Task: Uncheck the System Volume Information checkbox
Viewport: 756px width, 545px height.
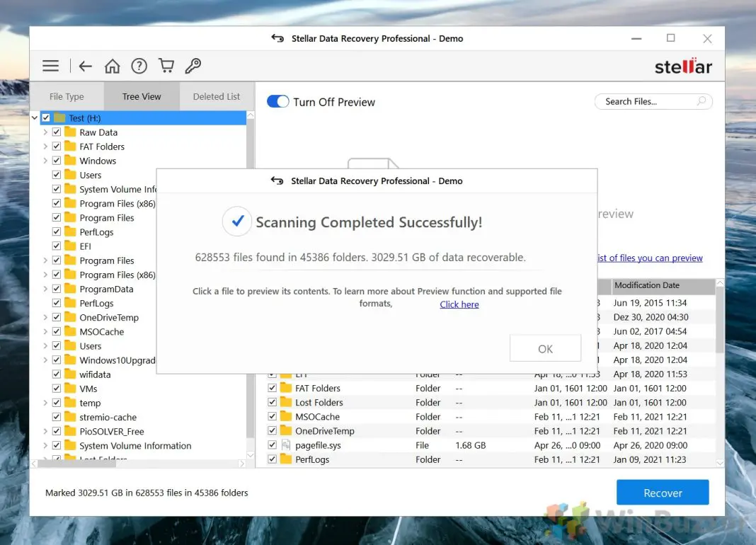Action: (x=57, y=445)
